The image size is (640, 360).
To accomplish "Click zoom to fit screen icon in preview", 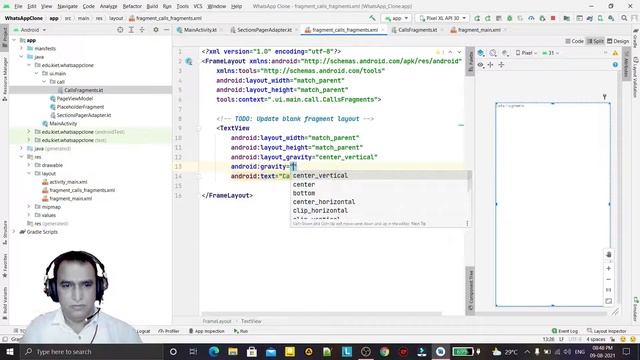I will click(x=609, y=301).
